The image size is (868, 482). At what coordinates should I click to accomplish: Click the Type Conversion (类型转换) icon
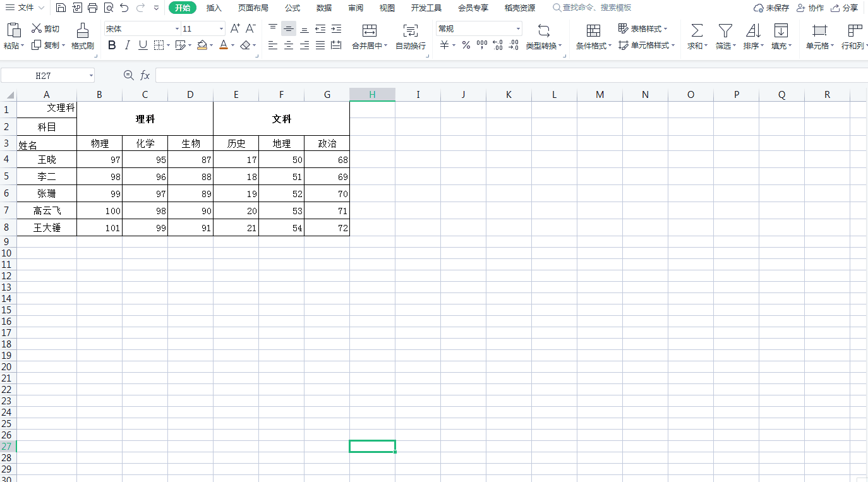pyautogui.click(x=544, y=30)
